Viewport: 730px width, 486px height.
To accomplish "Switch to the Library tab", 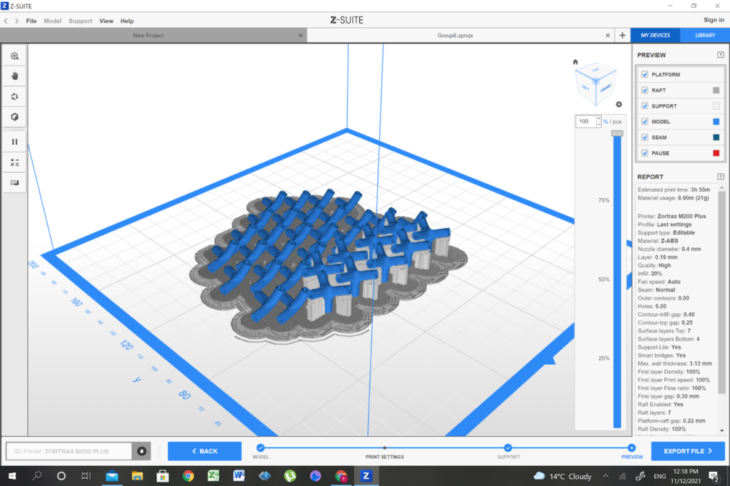I will coord(705,35).
